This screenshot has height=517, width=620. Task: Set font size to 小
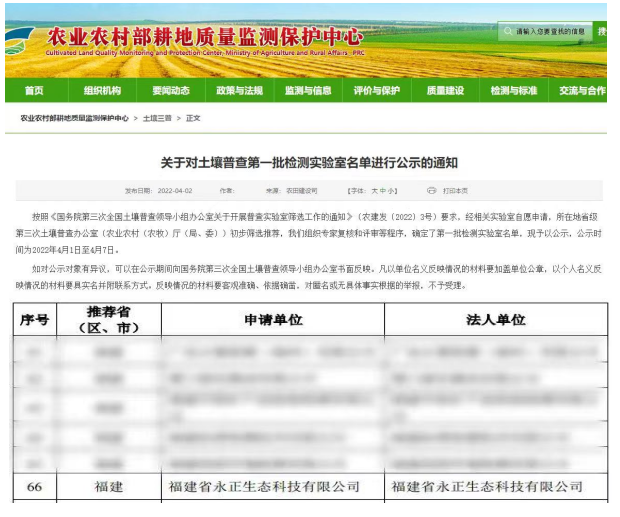tap(391, 191)
